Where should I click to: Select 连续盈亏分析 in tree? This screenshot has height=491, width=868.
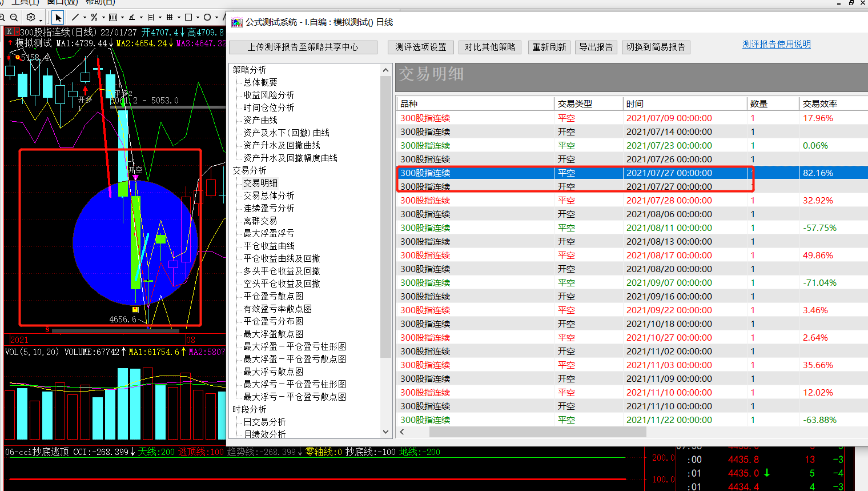click(x=269, y=208)
